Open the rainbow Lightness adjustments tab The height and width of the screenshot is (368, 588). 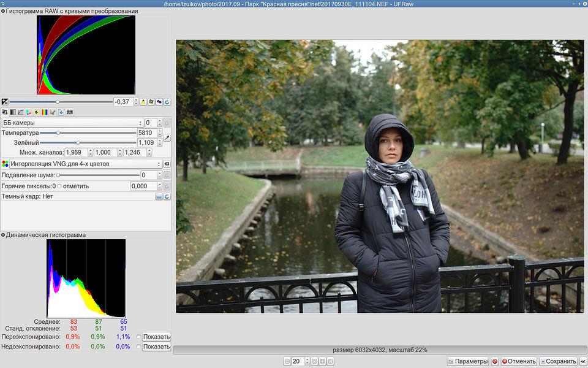pyautogui.click(x=45, y=112)
